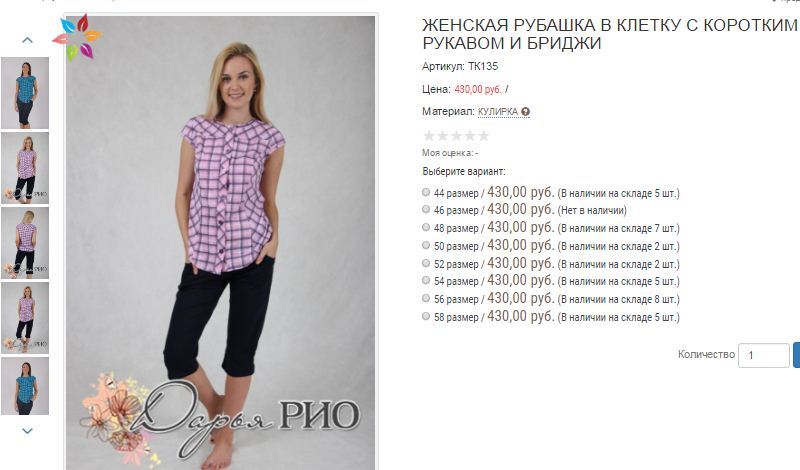Rate product with the third star
The width and height of the screenshot is (800, 470).
click(x=457, y=136)
